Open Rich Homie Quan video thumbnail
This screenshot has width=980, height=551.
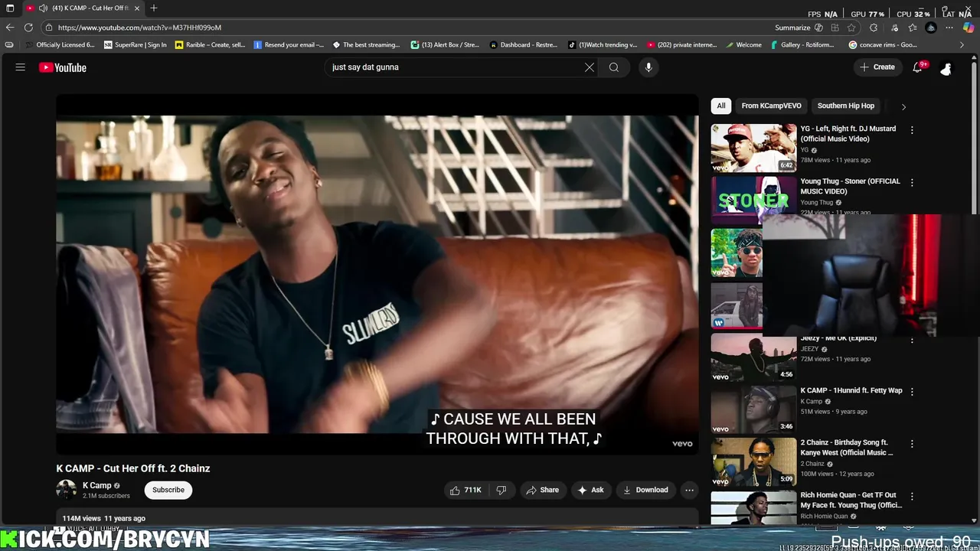pyautogui.click(x=753, y=507)
